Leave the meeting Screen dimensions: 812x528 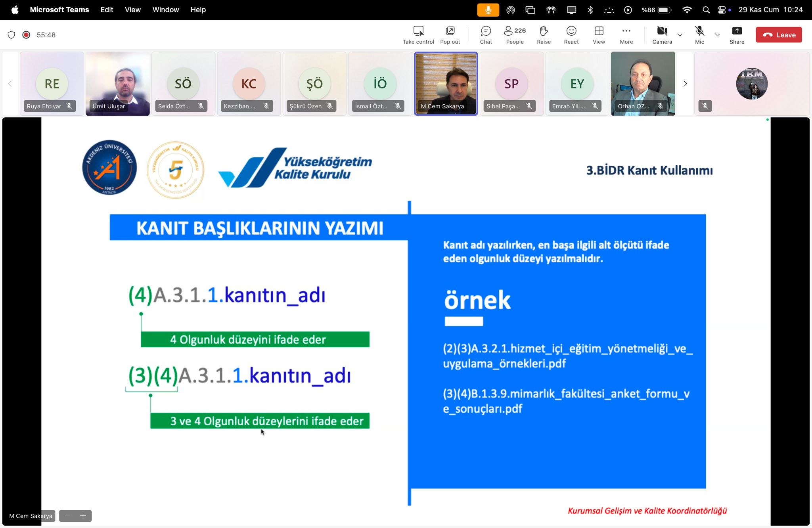(779, 35)
